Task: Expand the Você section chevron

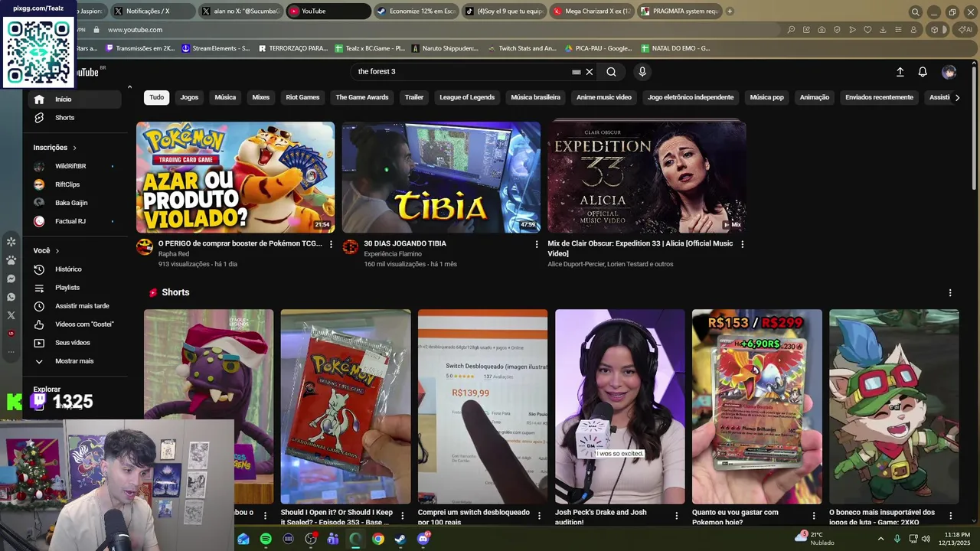Action: (x=57, y=251)
